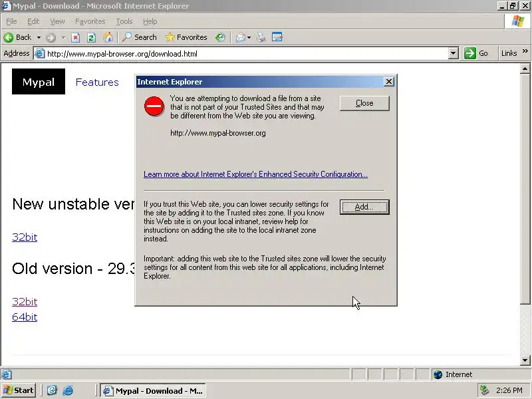Click the Mypal logo link
532x399 pixels.
pyautogui.click(x=39, y=82)
